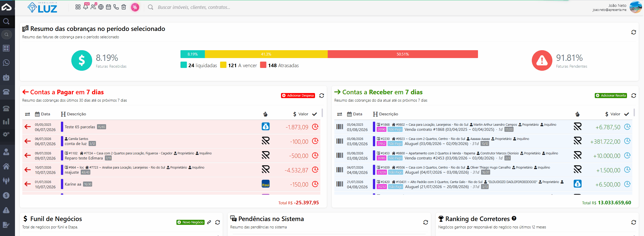Image resolution: width=644 pixels, height=236 pixels.
Task: Click the link icon beside Novo Negócio
Action: click(x=209, y=222)
